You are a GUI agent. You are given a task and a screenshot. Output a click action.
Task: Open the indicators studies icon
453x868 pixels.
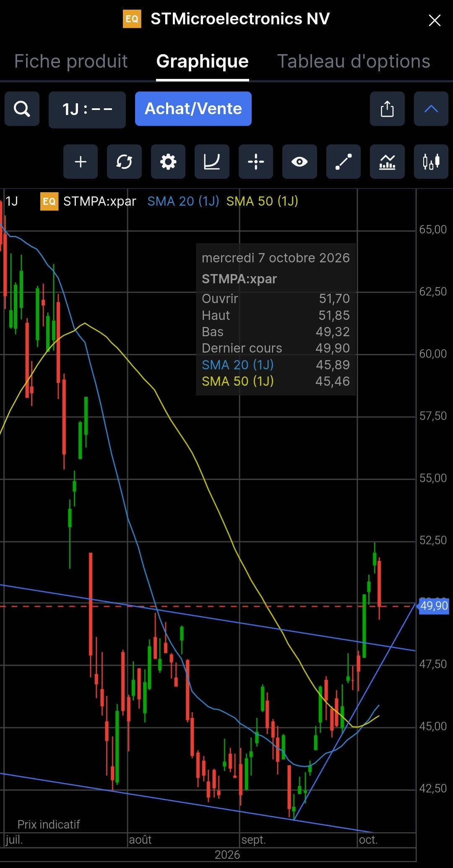387,162
